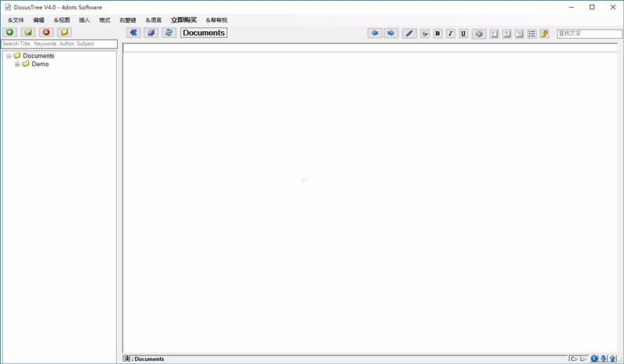The height and width of the screenshot is (364, 624).
Task: Toggle bold formatting
Action: [x=438, y=34]
